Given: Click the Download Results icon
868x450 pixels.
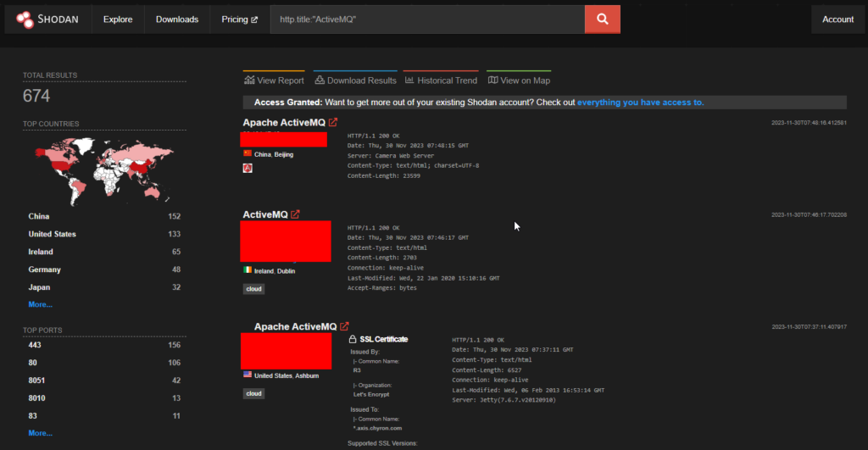Looking at the screenshot, I should [x=320, y=81].
